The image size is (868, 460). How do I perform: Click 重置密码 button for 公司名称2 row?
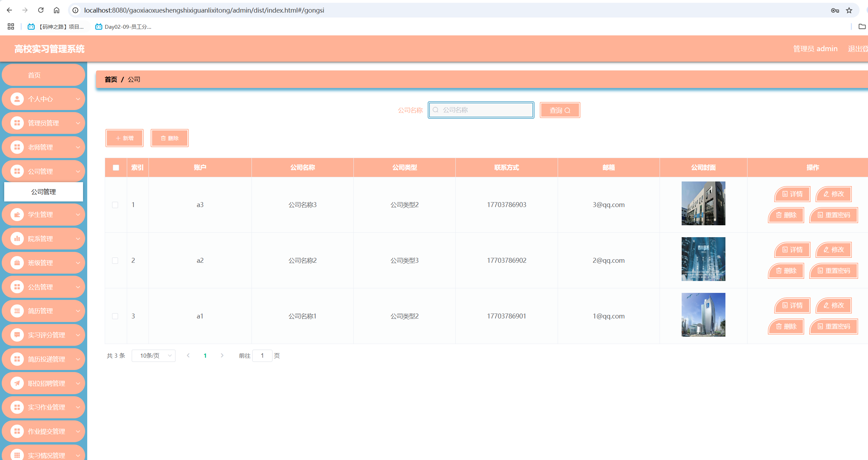point(834,271)
